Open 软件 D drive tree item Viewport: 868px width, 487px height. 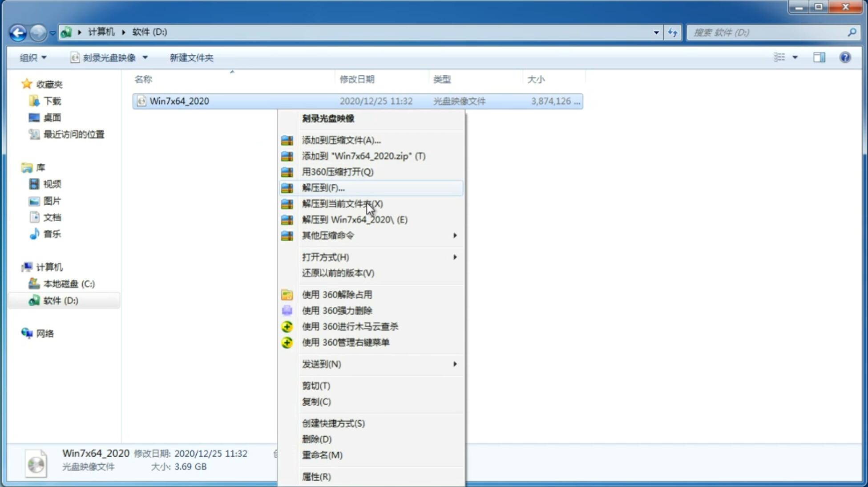[60, 300]
